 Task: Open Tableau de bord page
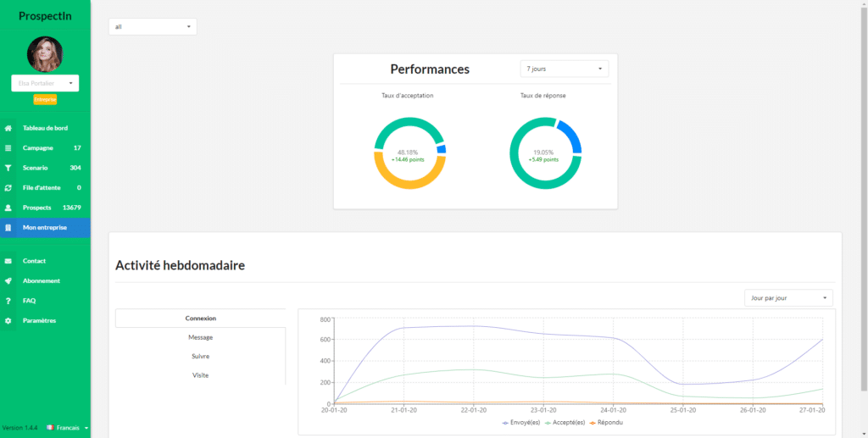tap(46, 128)
